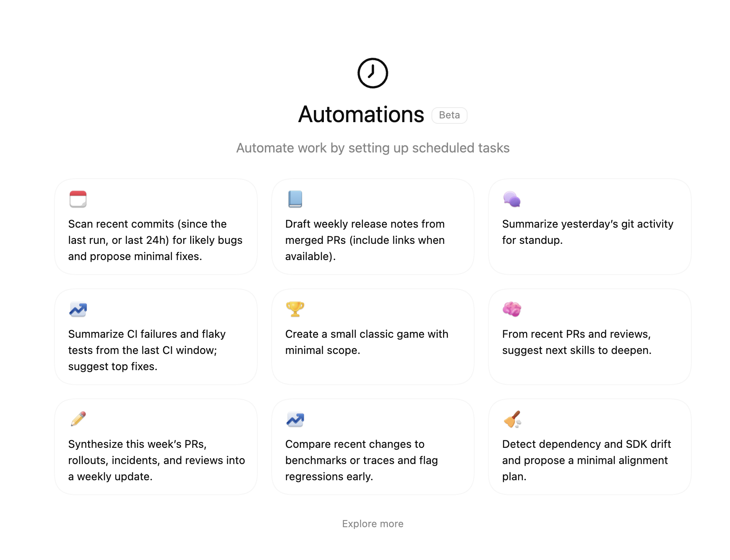Click the yellow pencil icon
The width and height of the screenshot is (730, 560).
pyautogui.click(x=78, y=419)
